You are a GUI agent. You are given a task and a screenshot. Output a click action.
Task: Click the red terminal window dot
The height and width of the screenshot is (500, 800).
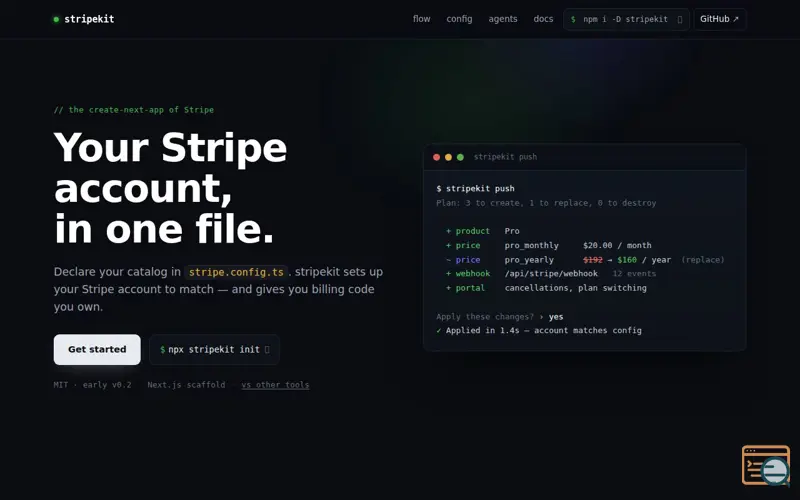(x=436, y=157)
